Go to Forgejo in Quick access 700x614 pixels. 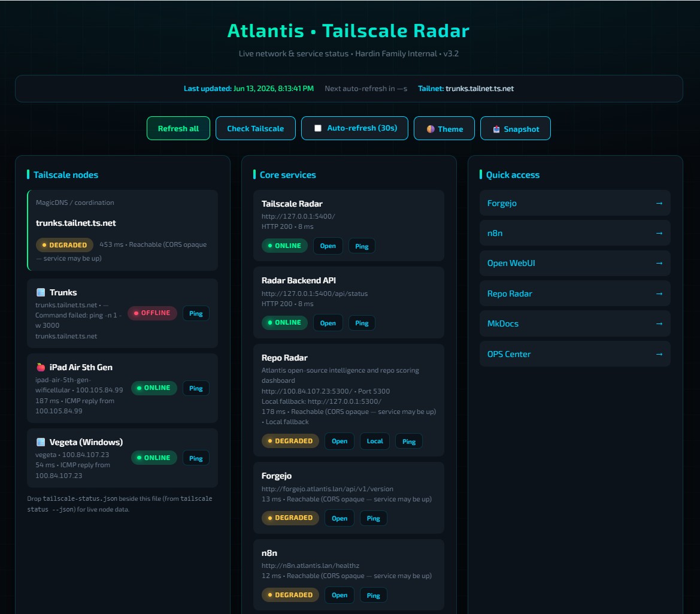(x=575, y=203)
